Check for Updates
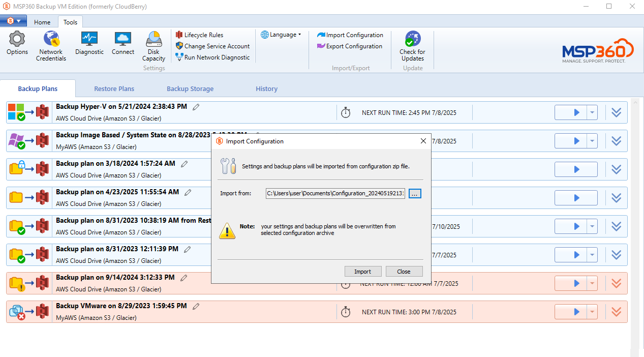644x357 pixels. tap(412, 46)
